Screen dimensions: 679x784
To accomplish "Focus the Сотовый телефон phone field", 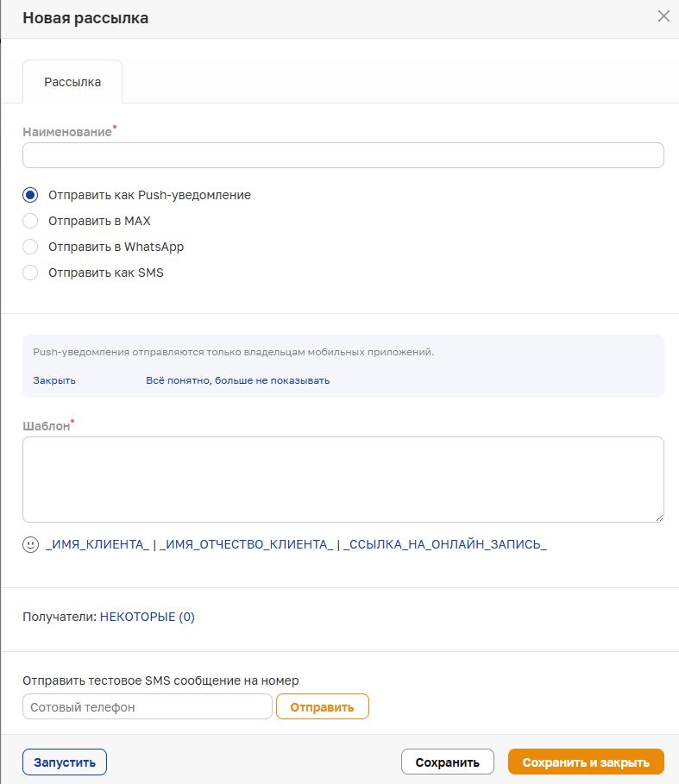I will click(x=148, y=707).
